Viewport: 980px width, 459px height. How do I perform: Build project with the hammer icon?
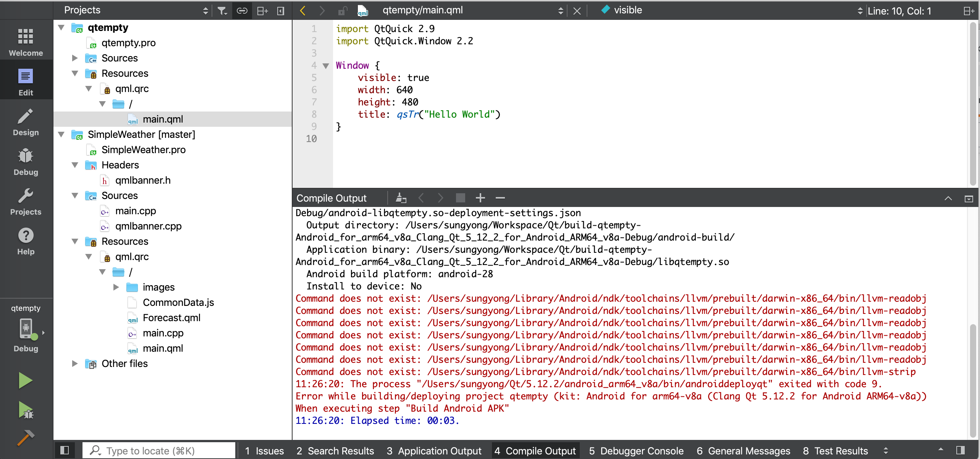[x=26, y=438]
